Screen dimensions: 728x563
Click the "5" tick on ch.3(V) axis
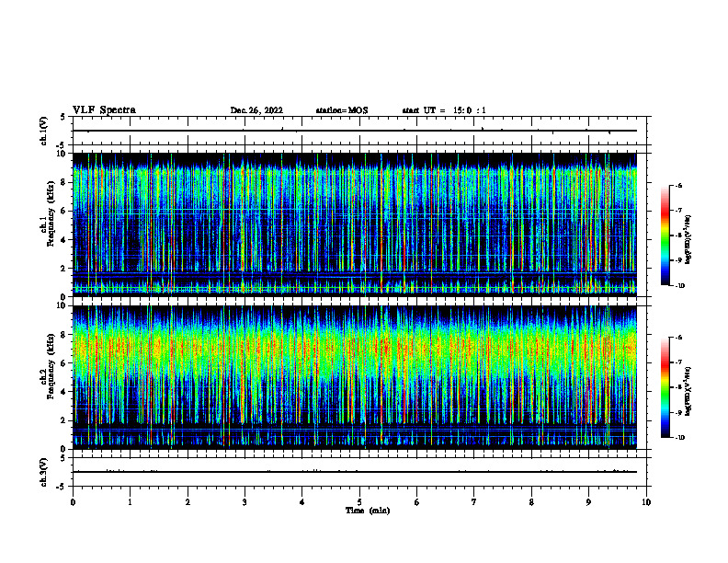(x=63, y=458)
